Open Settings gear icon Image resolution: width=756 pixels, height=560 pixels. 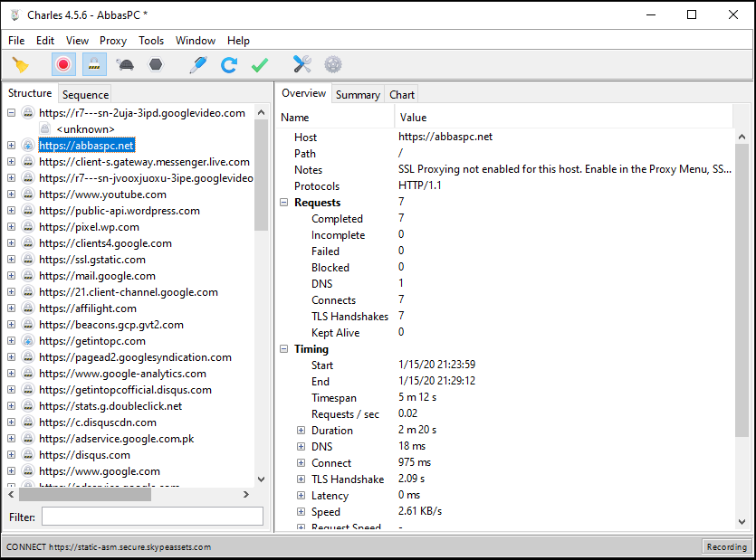(333, 64)
